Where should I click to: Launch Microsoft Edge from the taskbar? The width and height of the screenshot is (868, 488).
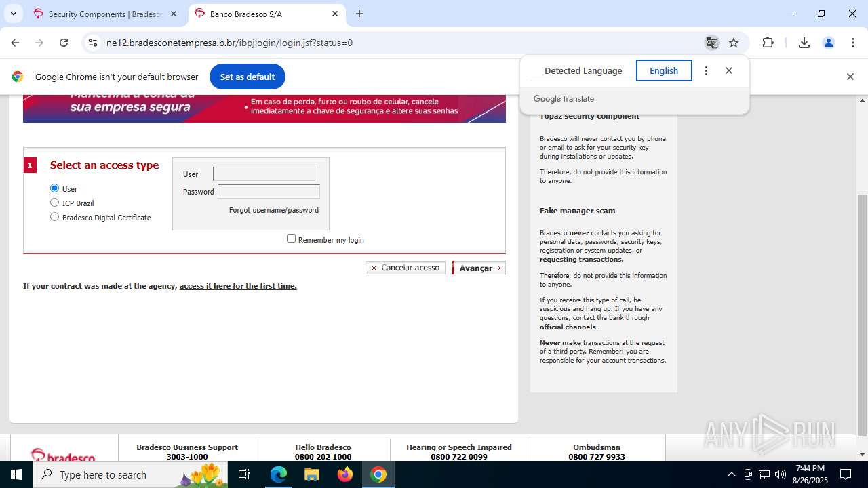point(279,474)
